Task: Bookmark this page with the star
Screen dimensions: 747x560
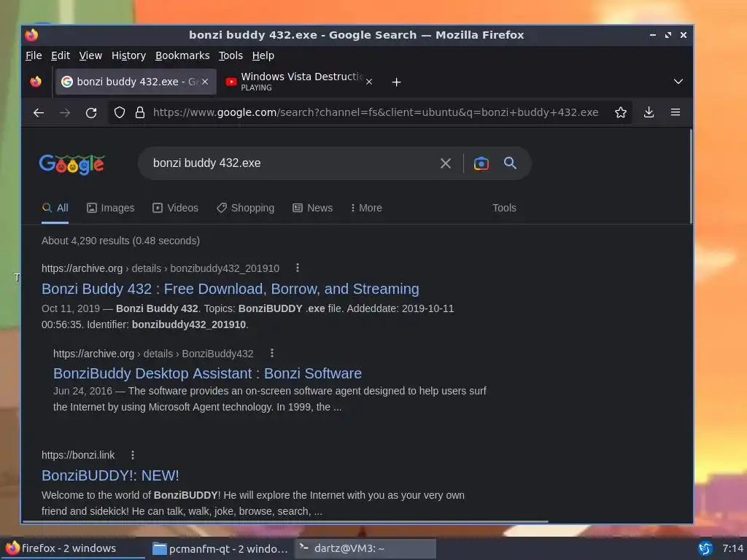Action: click(x=620, y=112)
